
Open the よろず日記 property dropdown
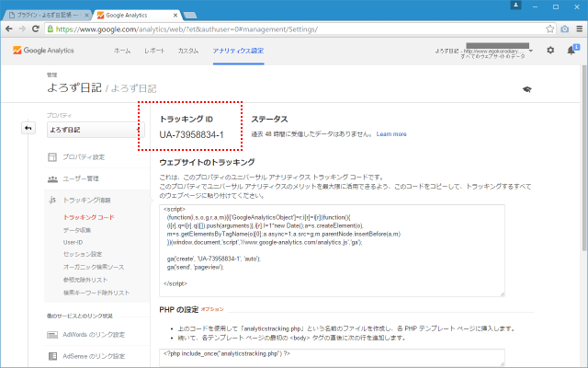tap(95, 130)
